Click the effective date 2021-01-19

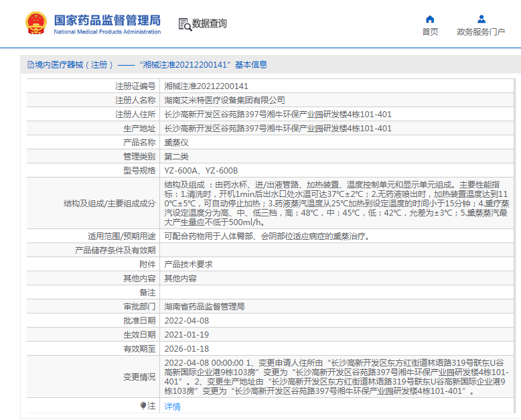pyautogui.click(x=187, y=335)
